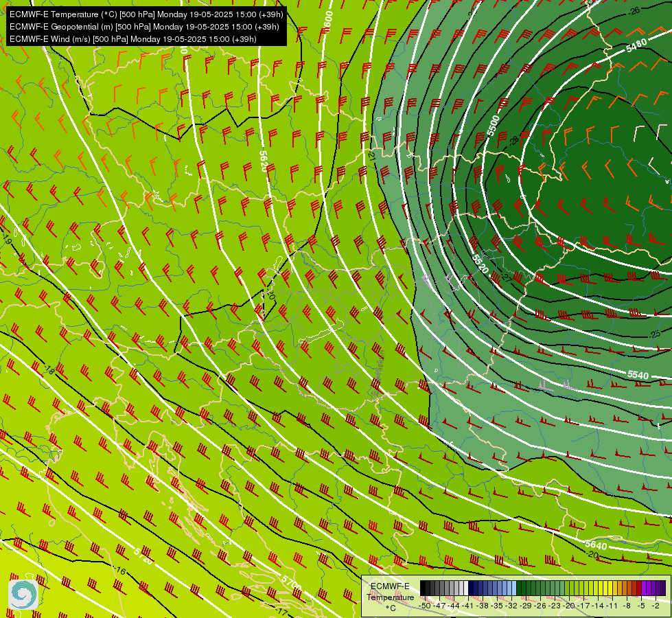
Task: Click the 5640 geopotential contour label
Action: 596,545
